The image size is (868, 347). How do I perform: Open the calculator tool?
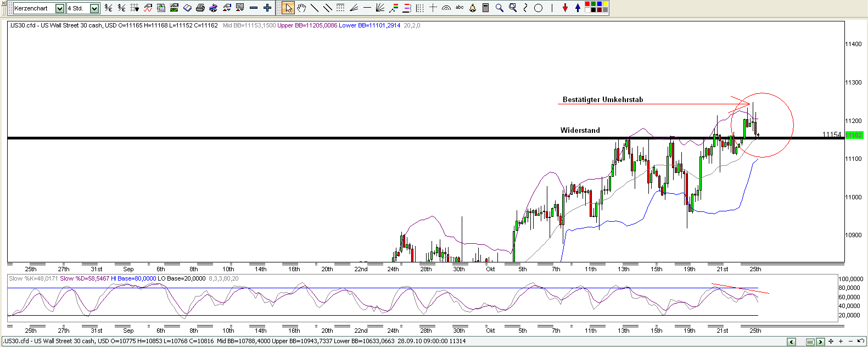486,8
